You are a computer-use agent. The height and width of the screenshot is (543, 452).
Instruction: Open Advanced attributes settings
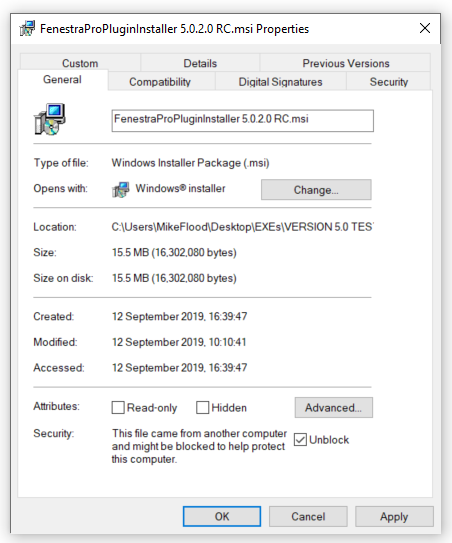tap(334, 408)
